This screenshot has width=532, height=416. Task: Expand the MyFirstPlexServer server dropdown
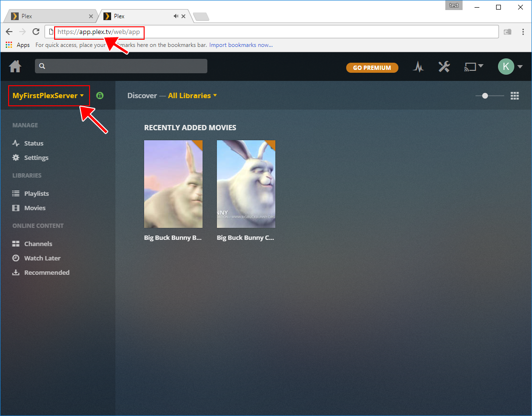click(x=48, y=96)
